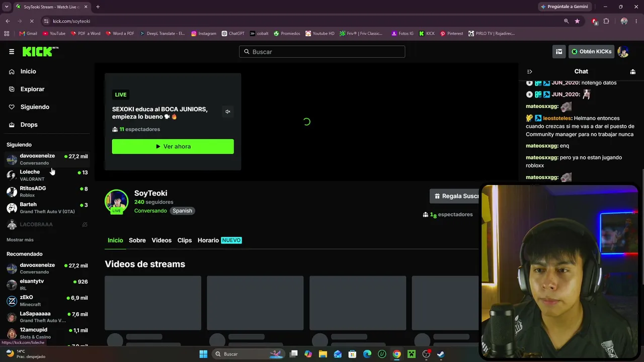Open the ChatGPT bookmark
644x362 pixels.
click(233, 34)
